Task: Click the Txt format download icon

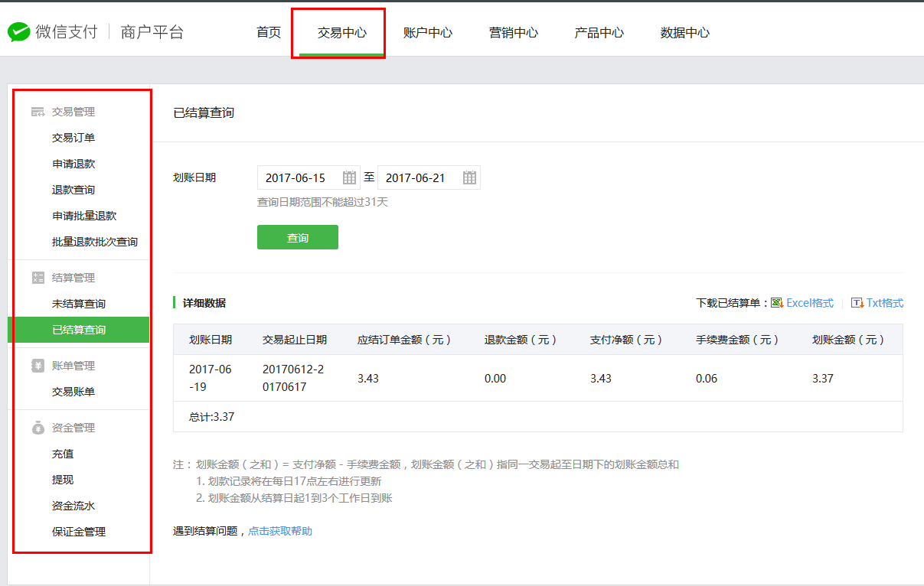Action: (857, 303)
